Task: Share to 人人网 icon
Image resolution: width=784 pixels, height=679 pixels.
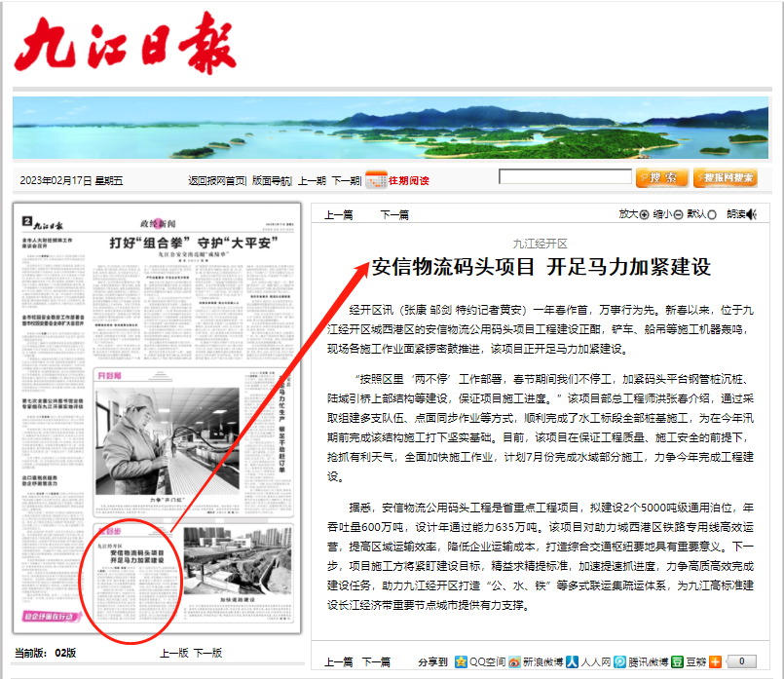Action: coord(572,661)
